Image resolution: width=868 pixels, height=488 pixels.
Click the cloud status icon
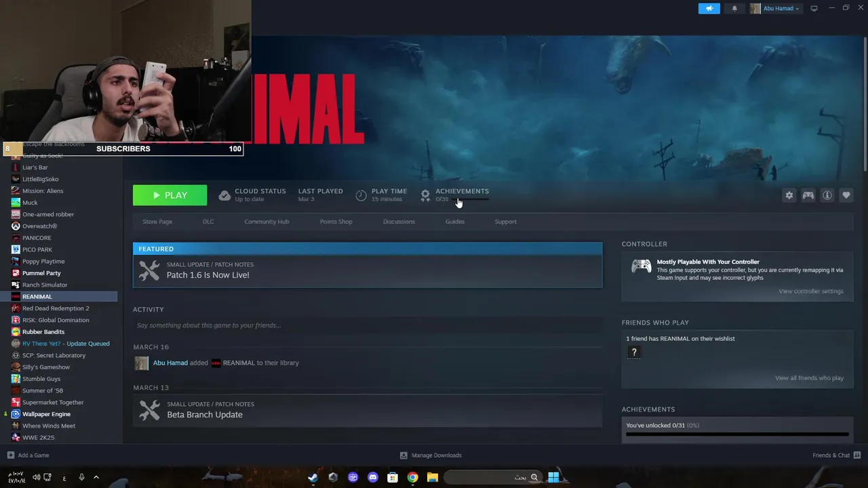pyautogui.click(x=224, y=195)
